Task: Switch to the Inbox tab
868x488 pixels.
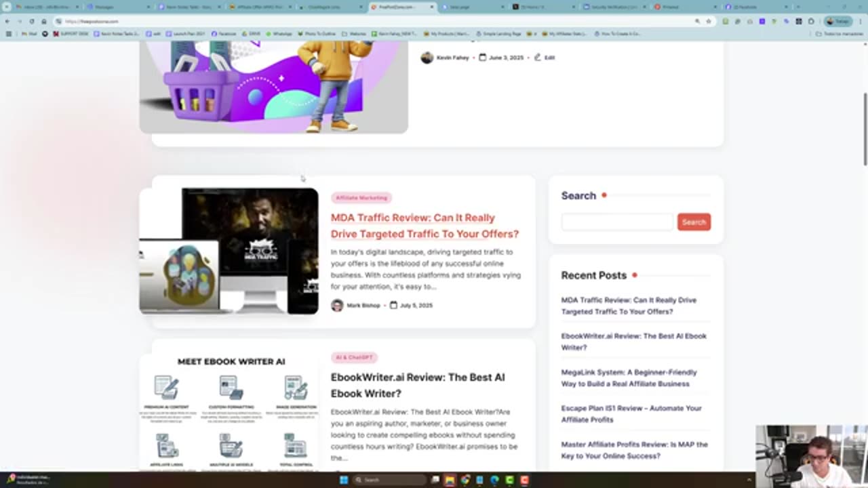Action: [x=43, y=7]
